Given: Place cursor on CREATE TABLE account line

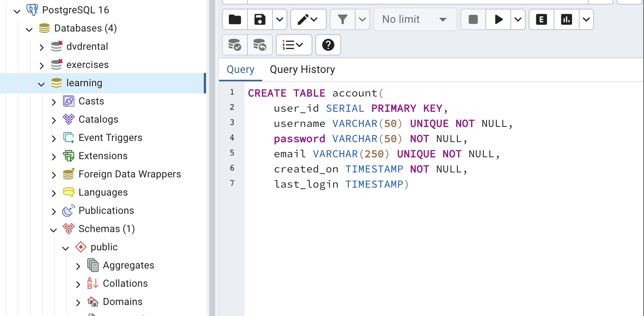Looking at the screenshot, I should (x=315, y=93).
